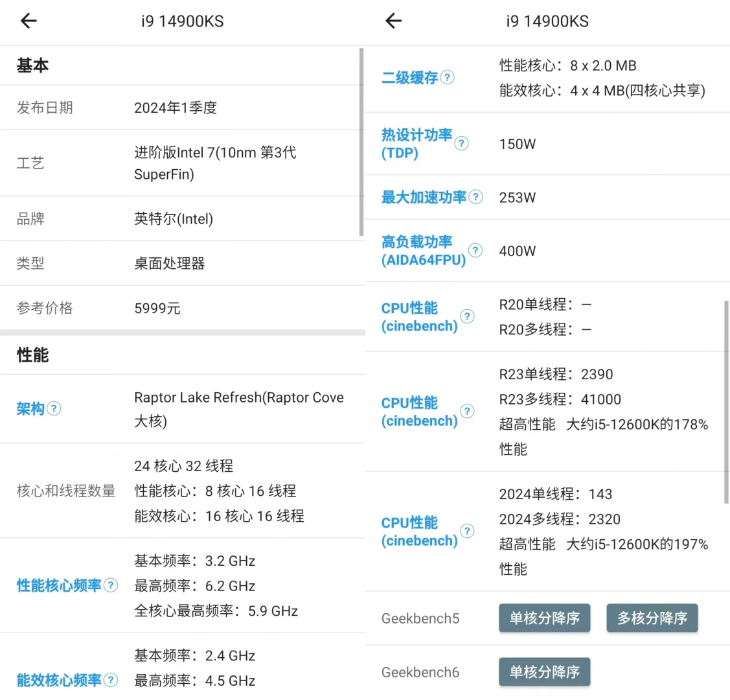Click Geekbench5 单核分降序 button
Image resolution: width=730 pixels, height=700 pixels.
[x=544, y=618]
